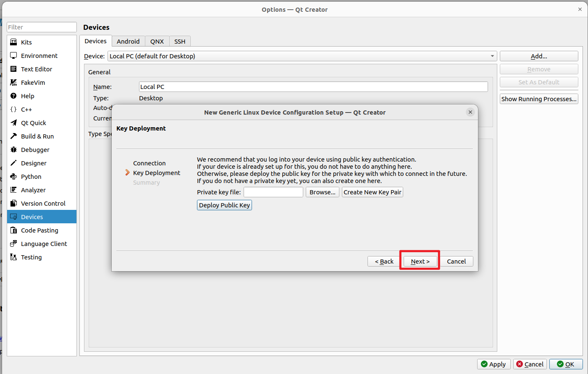Switch to the Devices tab
The width and height of the screenshot is (588, 374).
(x=96, y=41)
